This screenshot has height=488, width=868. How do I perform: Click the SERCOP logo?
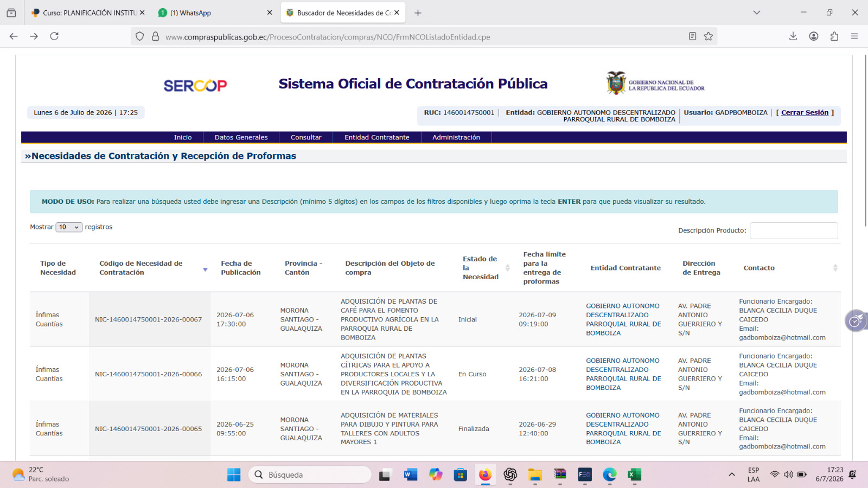(x=195, y=86)
